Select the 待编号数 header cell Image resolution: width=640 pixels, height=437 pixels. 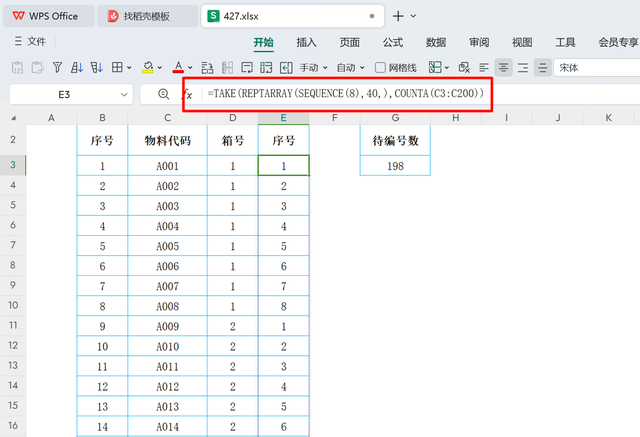click(x=395, y=140)
